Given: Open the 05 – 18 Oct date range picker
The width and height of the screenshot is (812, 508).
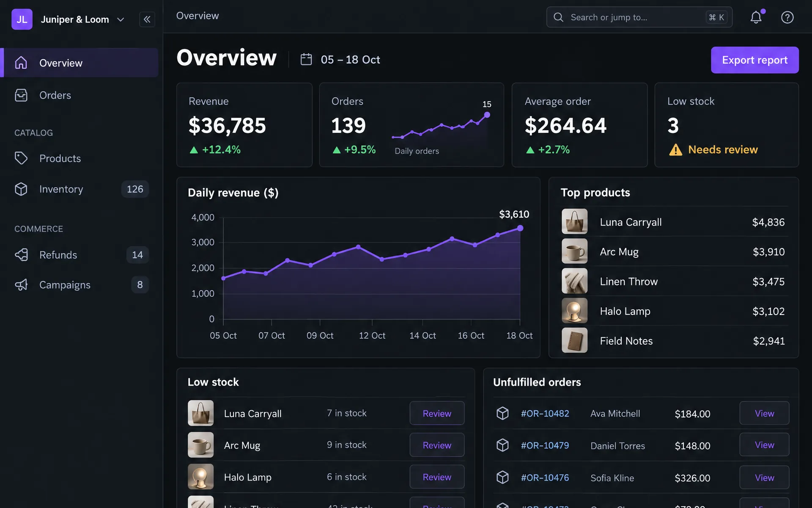Looking at the screenshot, I should 340,60.
